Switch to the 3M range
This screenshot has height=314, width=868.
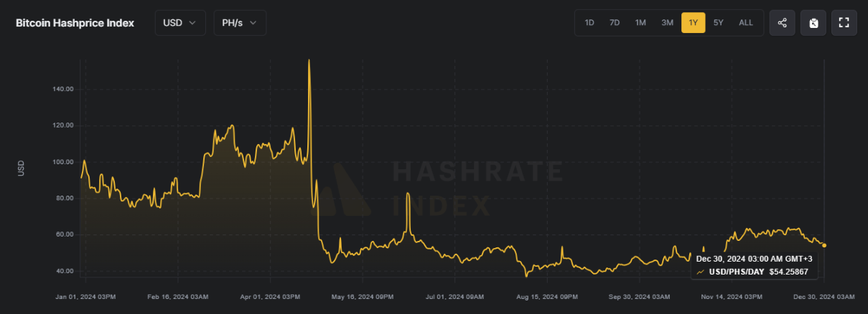(x=667, y=23)
